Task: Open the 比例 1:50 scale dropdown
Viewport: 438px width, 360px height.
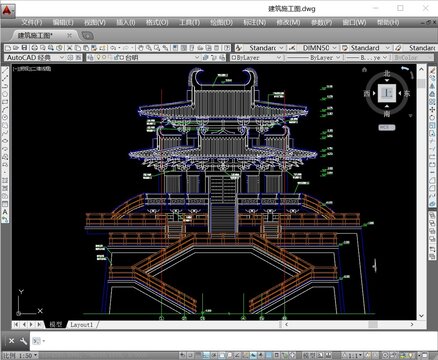Action: [20, 356]
